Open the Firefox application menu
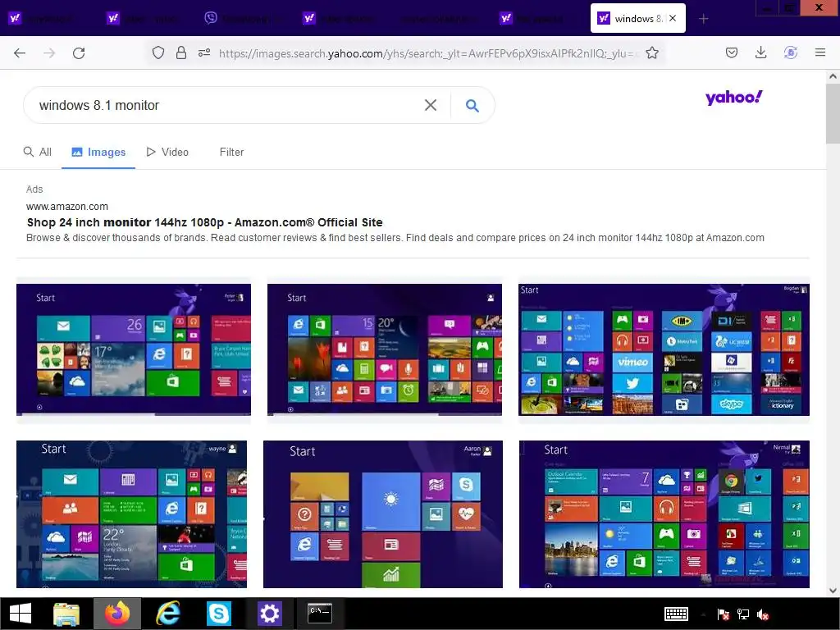This screenshot has width=840, height=630. pos(819,52)
